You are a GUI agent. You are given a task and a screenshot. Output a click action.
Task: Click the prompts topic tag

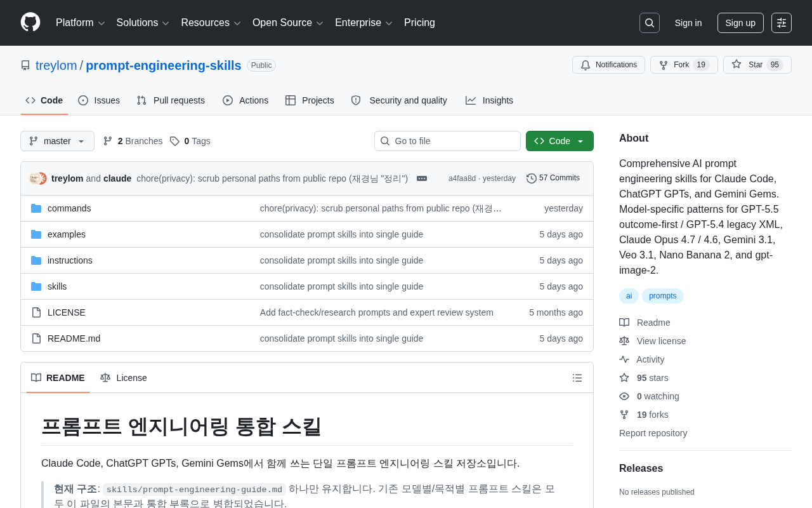663,296
